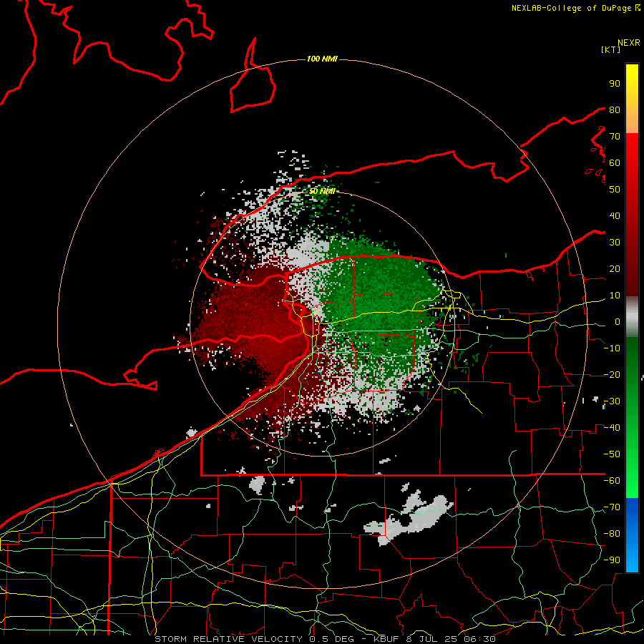Click the 30 value on velocity scale
The width and height of the screenshot is (644, 644).
coord(615,243)
